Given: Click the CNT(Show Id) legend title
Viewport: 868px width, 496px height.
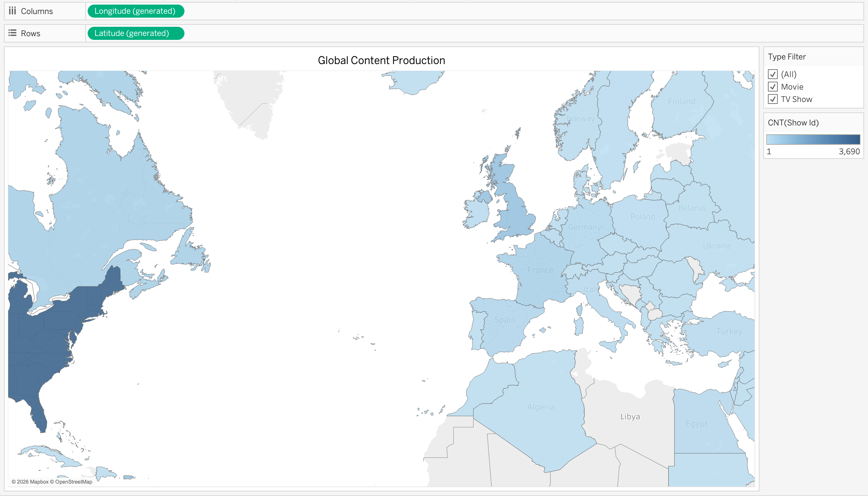Looking at the screenshot, I should (793, 123).
